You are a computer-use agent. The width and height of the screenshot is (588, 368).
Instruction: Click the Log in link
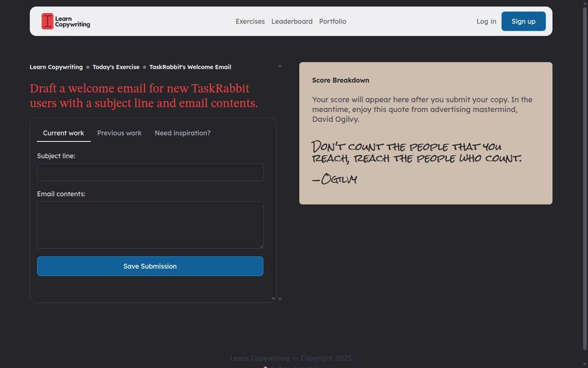(486, 21)
